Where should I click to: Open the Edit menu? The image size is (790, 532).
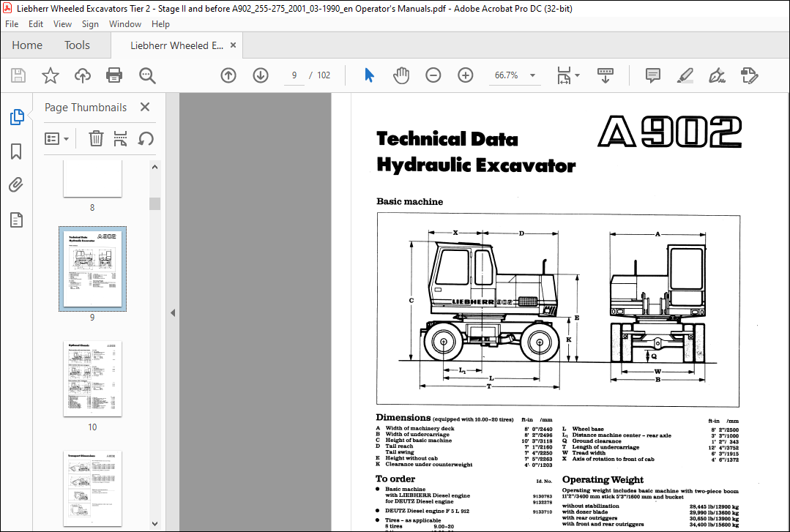(x=35, y=24)
